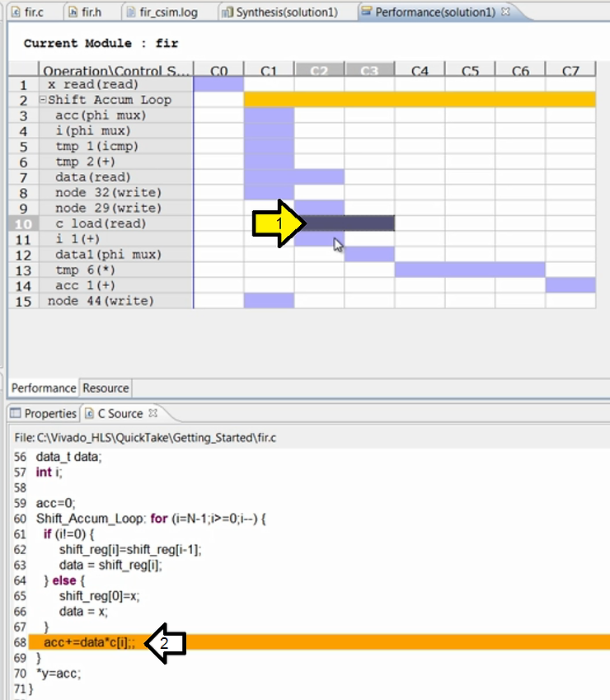This screenshot has width=610, height=700.
Task: Select the c_load(read) operation row
Action: (x=116, y=223)
